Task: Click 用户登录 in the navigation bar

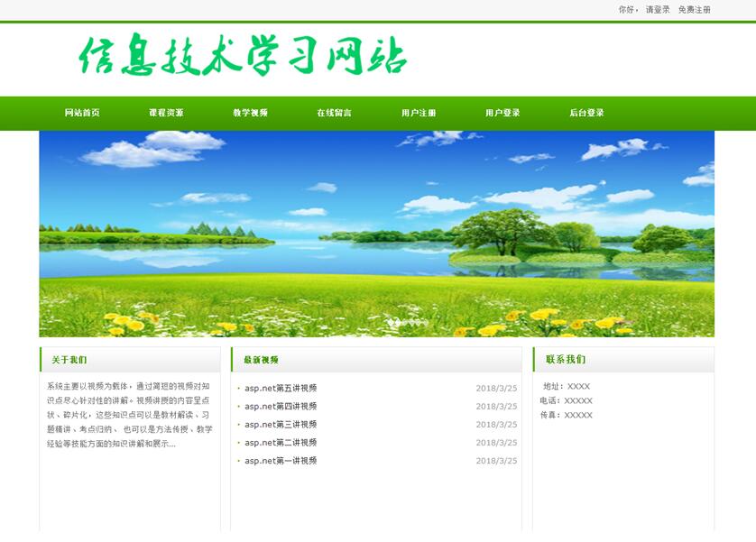Action: tap(502, 113)
